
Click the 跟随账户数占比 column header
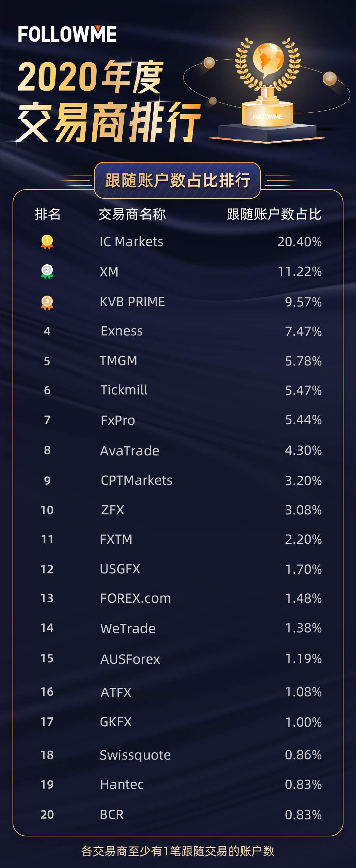click(x=274, y=214)
